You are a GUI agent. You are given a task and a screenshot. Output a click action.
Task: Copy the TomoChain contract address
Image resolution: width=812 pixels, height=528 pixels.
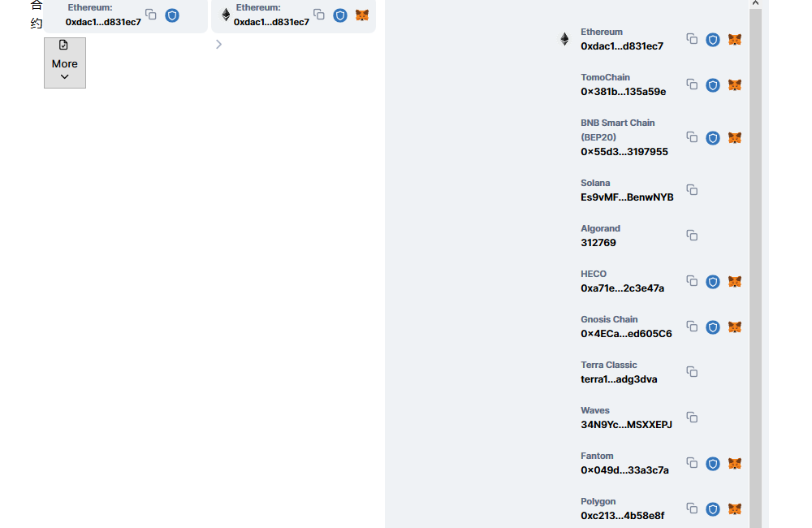click(x=692, y=84)
